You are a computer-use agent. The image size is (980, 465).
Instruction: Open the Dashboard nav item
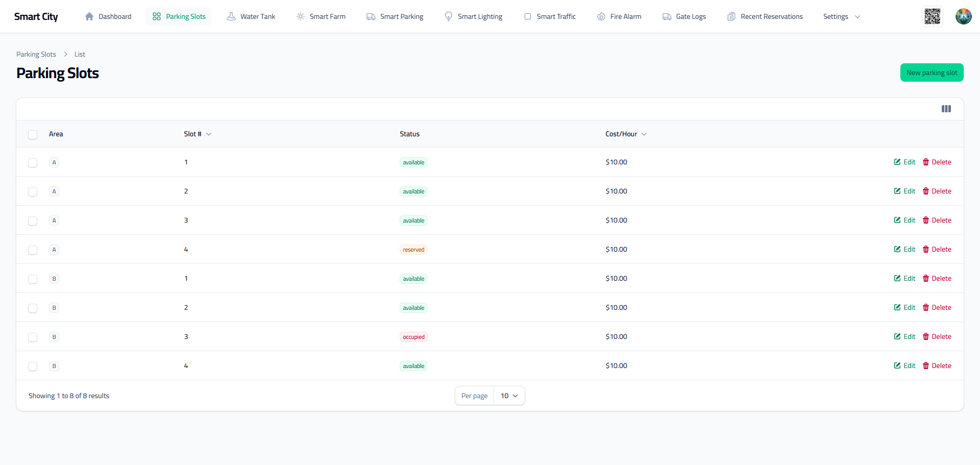click(x=108, y=16)
